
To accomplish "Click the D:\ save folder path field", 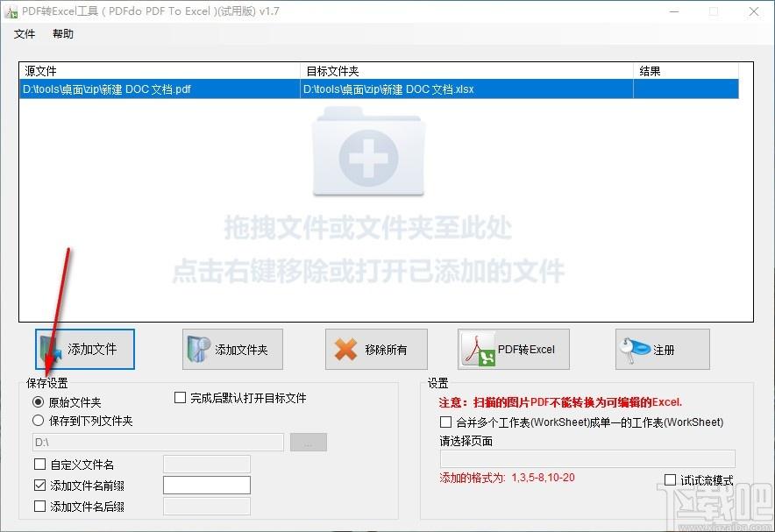I will (x=158, y=442).
